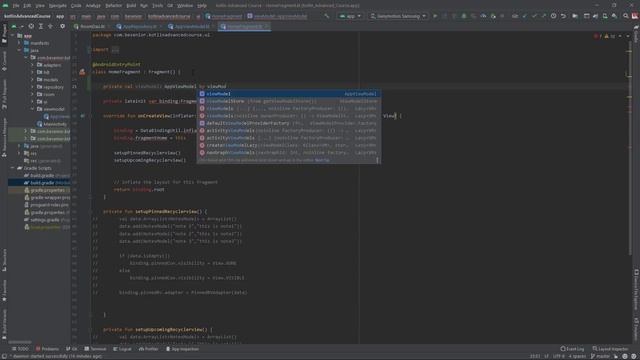Collapse the java folder
640x360 pixels.
coord(19,50)
